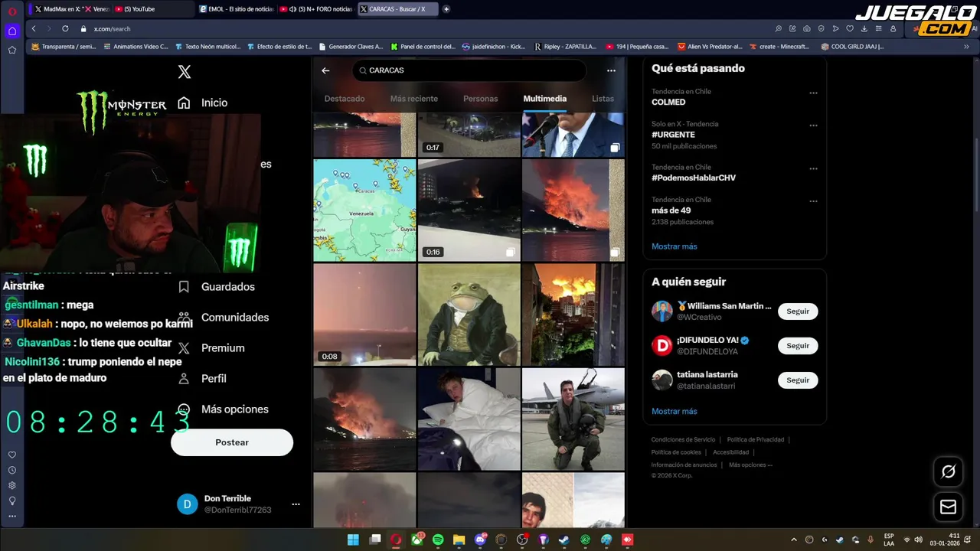Viewport: 980px width, 551px height.
Task: Open the messages envelope floating button
Action: pyautogui.click(x=948, y=507)
